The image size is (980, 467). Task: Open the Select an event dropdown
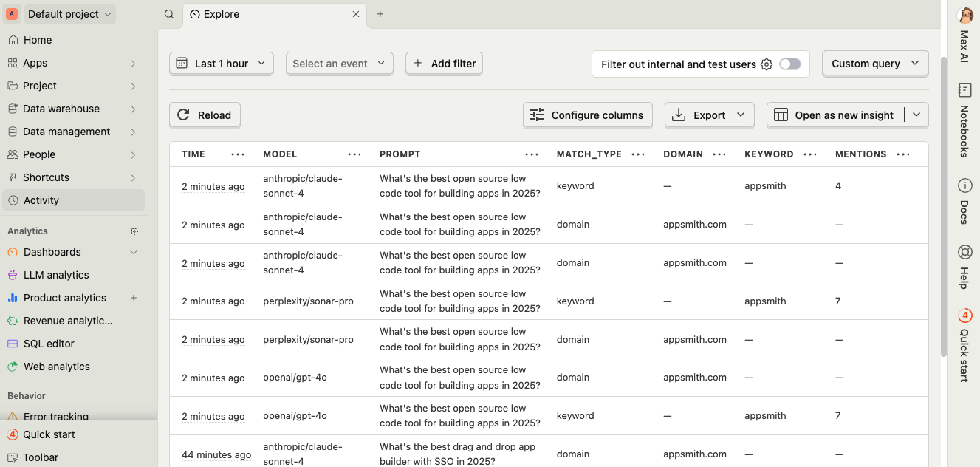click(339, 64)
